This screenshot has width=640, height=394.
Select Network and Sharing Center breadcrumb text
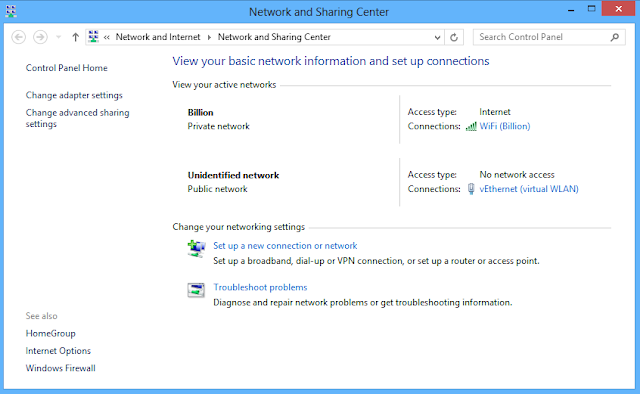(x=274, y=37)
